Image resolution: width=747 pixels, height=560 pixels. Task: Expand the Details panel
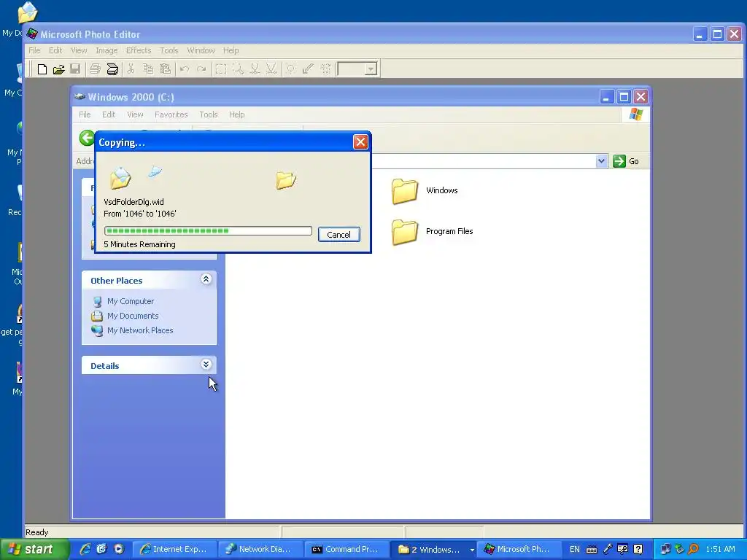206,365
